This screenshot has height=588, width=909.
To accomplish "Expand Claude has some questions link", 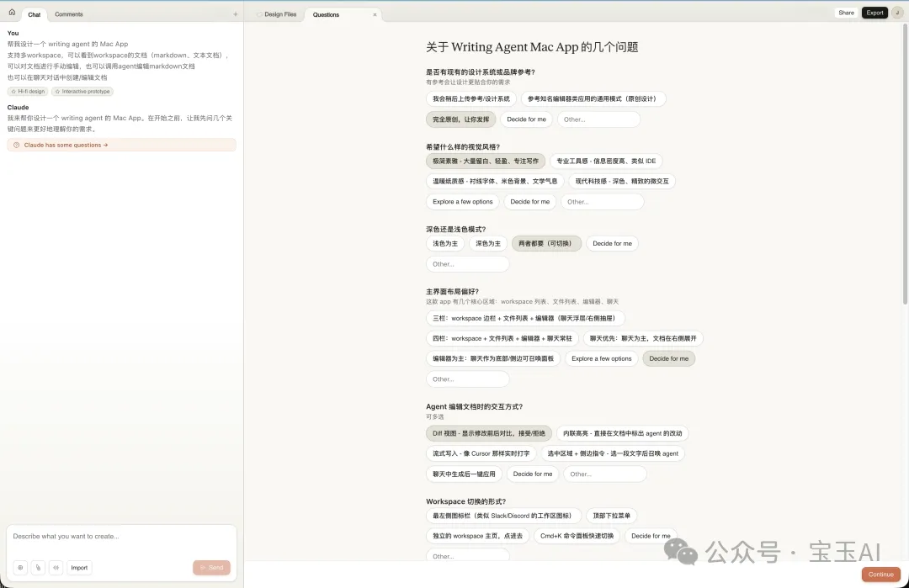I will tap(66, 145).
